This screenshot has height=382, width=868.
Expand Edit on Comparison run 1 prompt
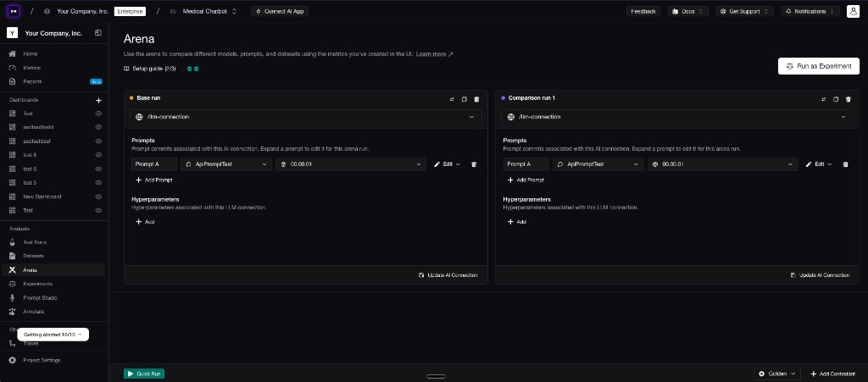[819, 164]
